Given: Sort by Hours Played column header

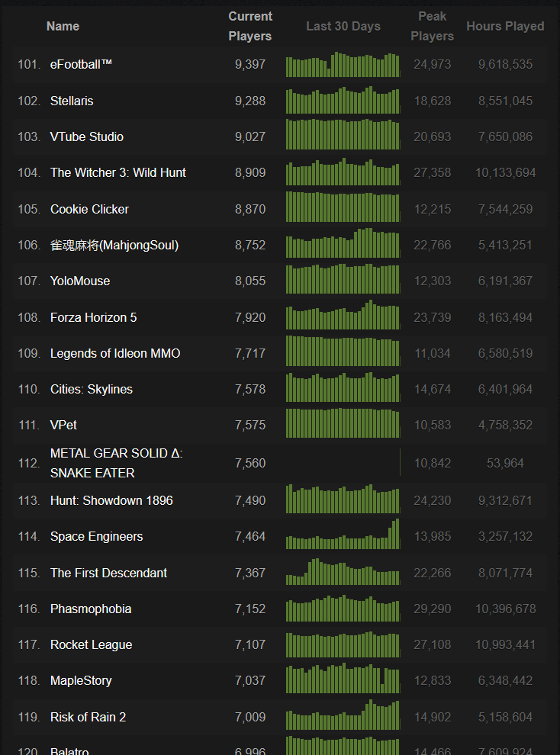Looking at the screenshot, I should click(505, 26).
